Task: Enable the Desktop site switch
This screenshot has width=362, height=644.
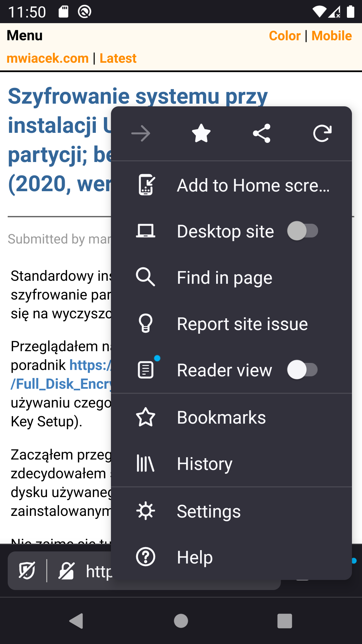Action: 302,231
